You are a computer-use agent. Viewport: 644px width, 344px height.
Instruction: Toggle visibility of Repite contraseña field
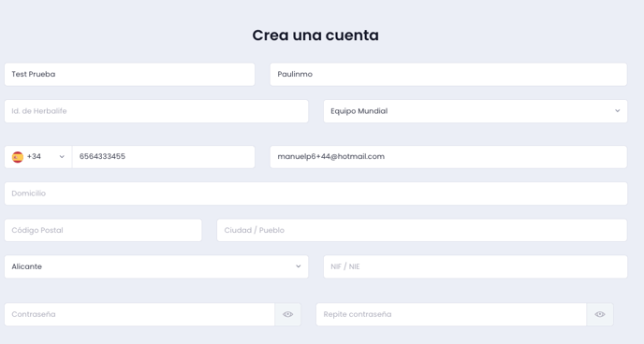coord(600,314)
